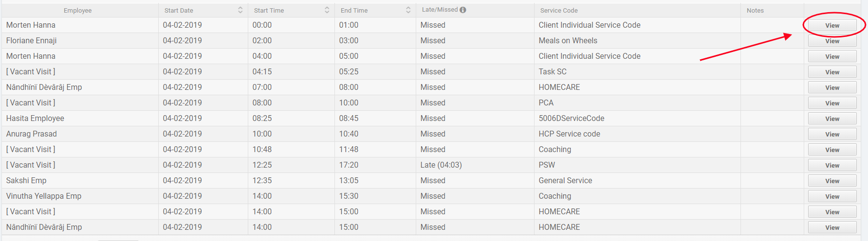Click the info icon beside Late/Missed

click(463, 10)
